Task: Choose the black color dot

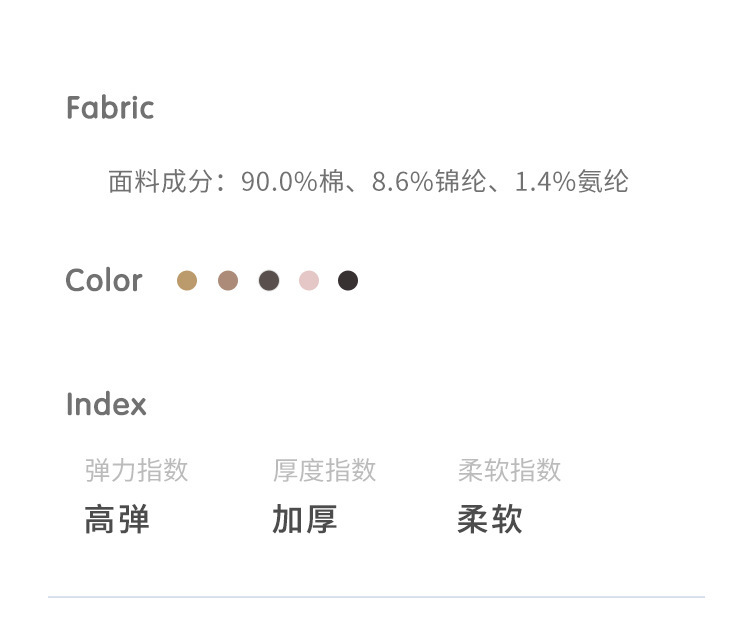Action: [348, 281]
